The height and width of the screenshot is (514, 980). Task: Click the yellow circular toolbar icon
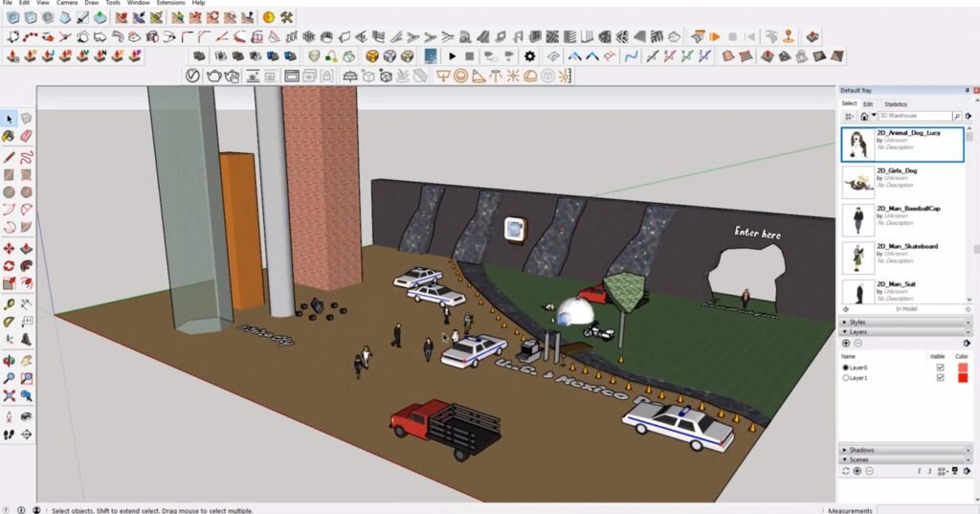coord(269,17)
